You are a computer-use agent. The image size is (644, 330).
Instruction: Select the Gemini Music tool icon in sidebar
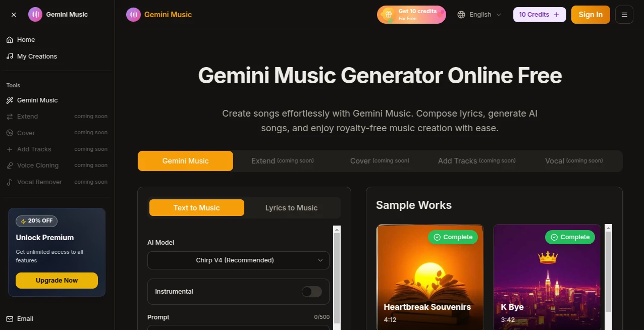point(10,100)
